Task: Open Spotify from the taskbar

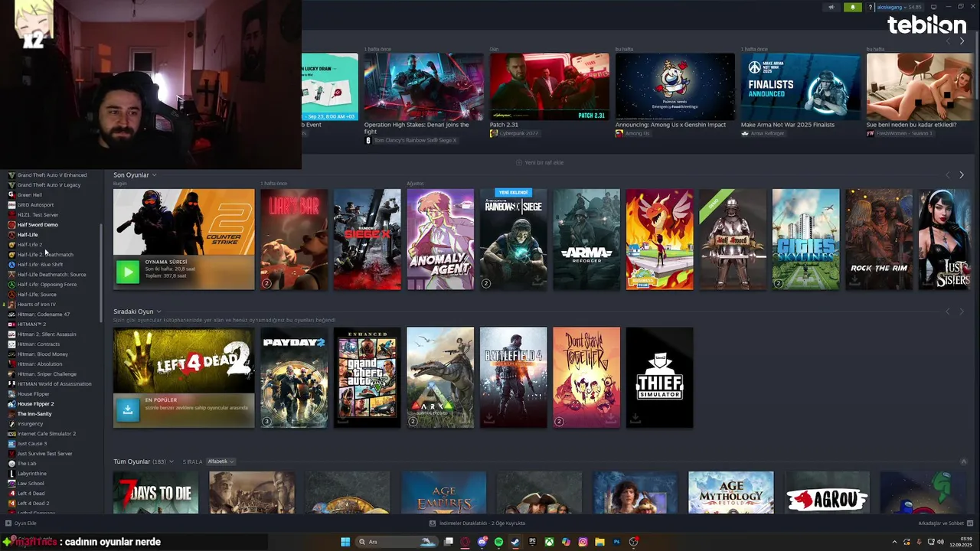Action: [498, 542]
